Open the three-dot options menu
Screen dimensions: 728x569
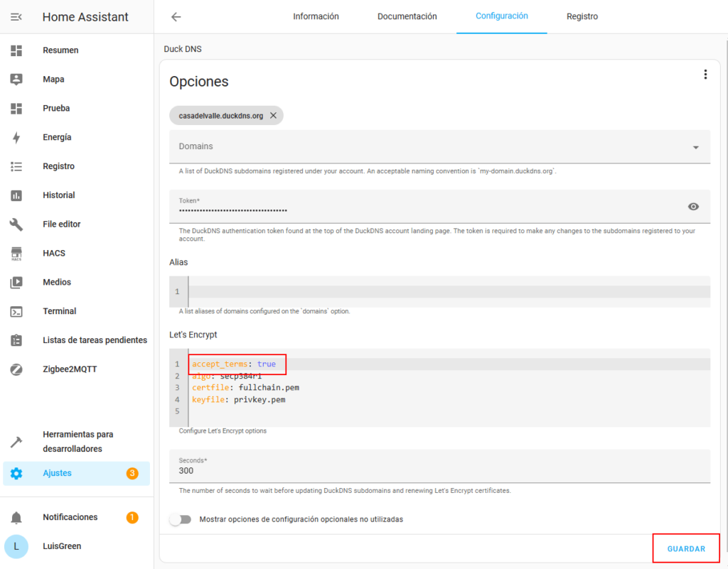(705, 75)
